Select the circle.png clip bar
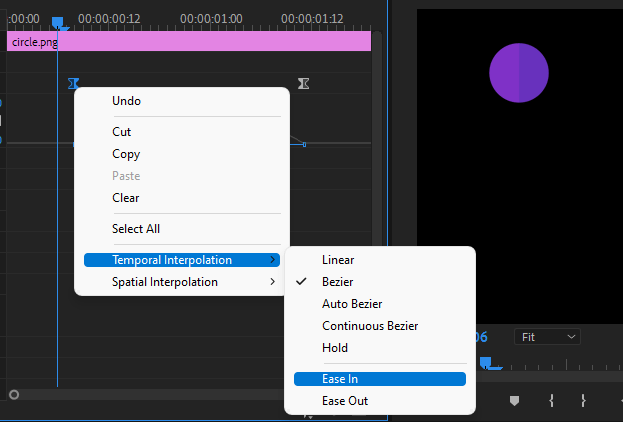The image size is (623, 422). click(189, 41)
